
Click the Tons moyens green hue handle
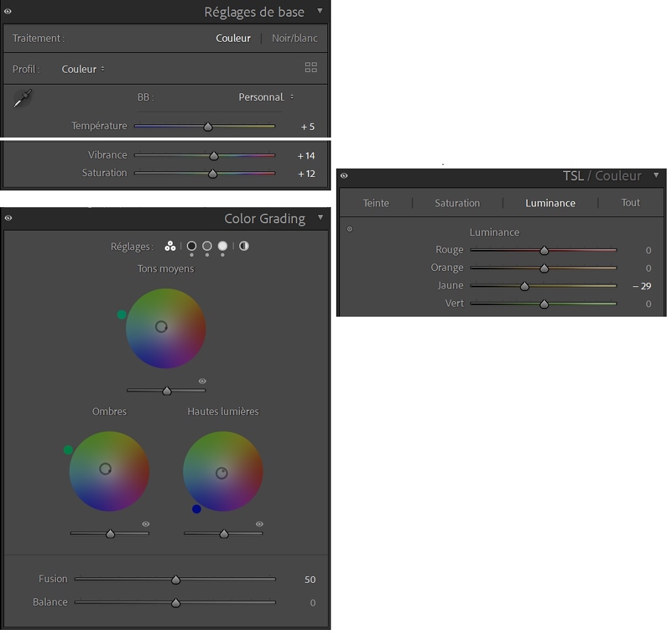[x=122, y=315]
